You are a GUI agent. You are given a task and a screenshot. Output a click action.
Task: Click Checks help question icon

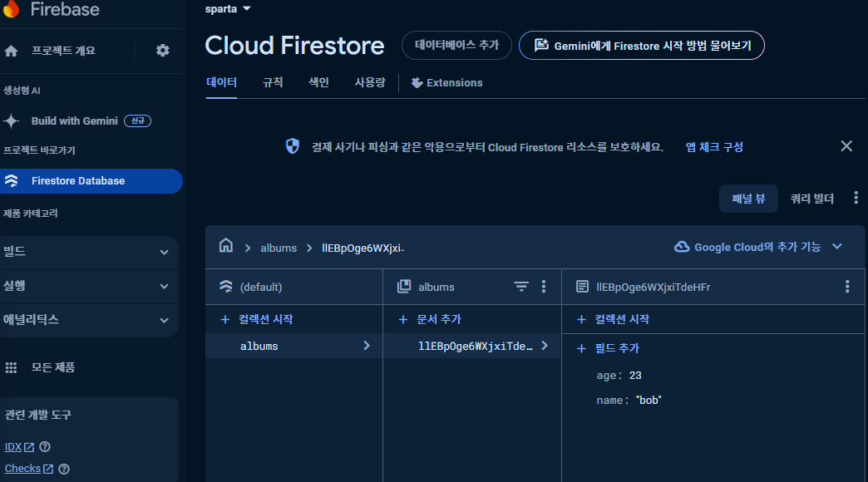pyautogui.click(x=64, y=469)
